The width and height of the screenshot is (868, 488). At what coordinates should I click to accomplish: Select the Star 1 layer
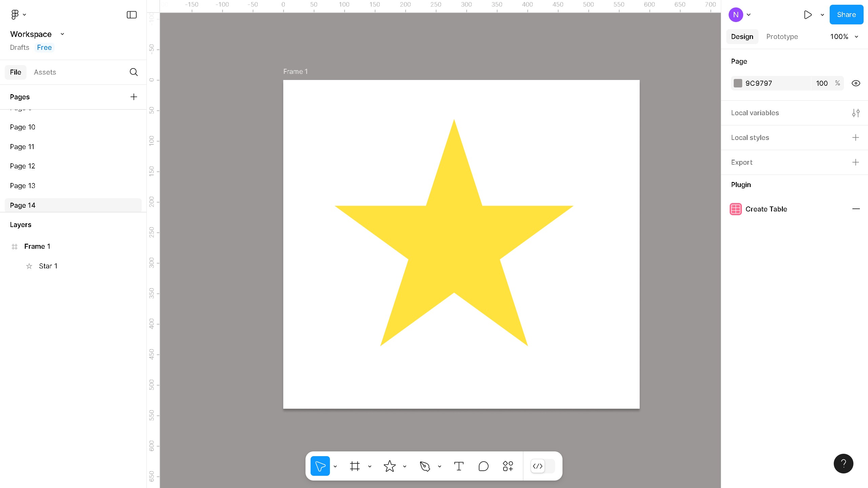pyautogui.click(x=48, y=266)
